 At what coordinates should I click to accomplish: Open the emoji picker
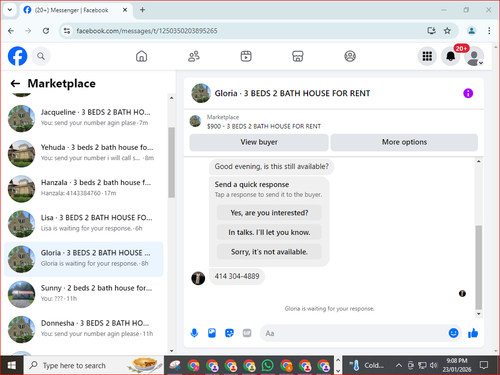coord(453,333)
